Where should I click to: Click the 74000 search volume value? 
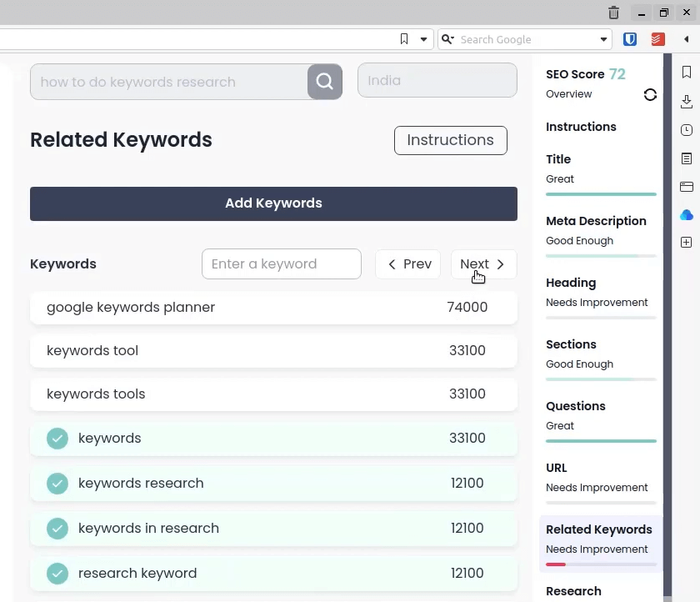pyautogui.click(x=467, y=307)
